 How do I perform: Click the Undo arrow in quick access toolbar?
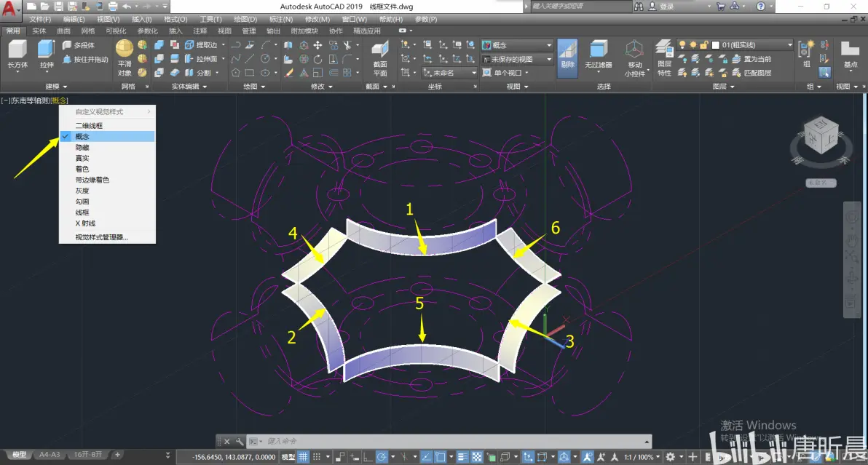coord(127,7)
